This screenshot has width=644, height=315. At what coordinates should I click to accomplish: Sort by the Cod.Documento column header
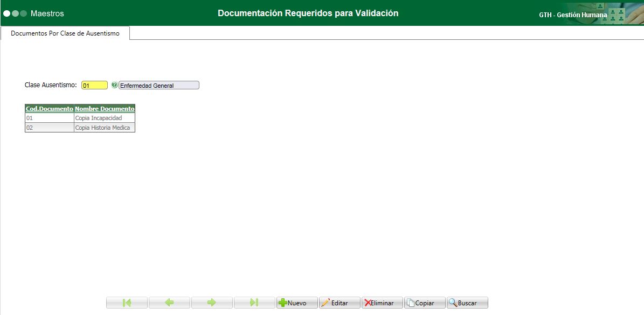[x=49, y=108]
